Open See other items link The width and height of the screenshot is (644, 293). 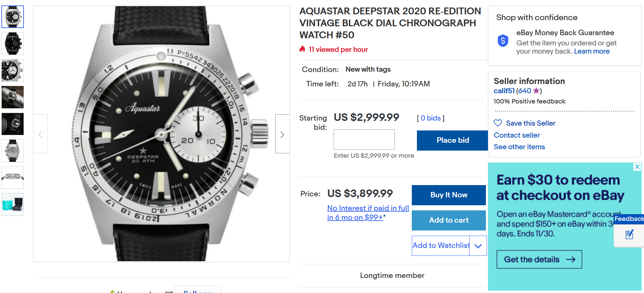point(519,147)
